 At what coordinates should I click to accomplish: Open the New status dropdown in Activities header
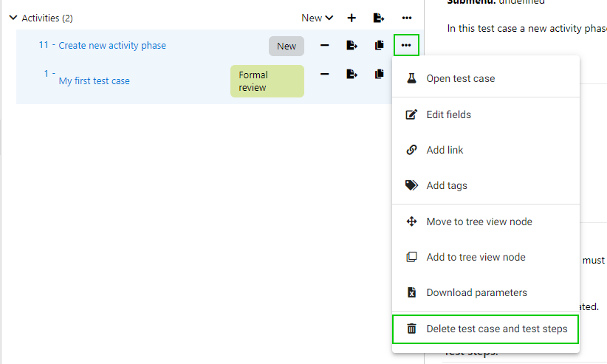pyautogui.click(x=318, y=18)
